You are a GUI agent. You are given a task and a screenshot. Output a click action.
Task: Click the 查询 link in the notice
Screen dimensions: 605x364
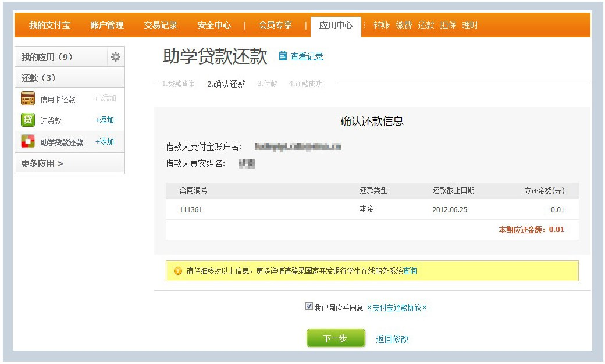coord(410,271)
